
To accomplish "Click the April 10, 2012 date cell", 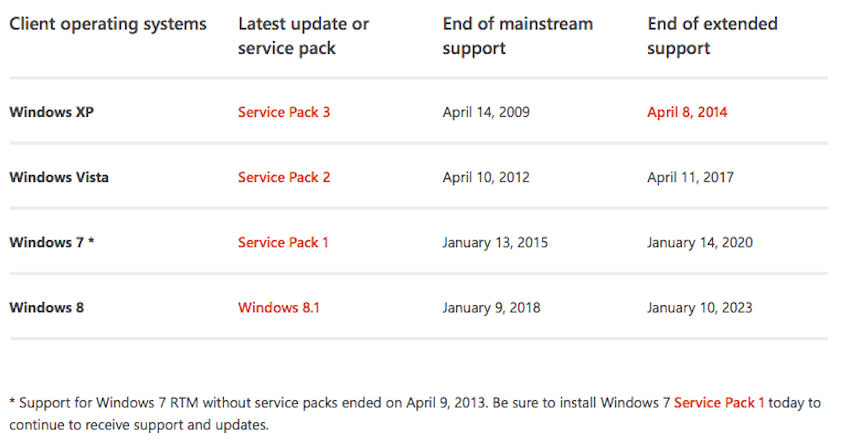I will coord(486,177).
